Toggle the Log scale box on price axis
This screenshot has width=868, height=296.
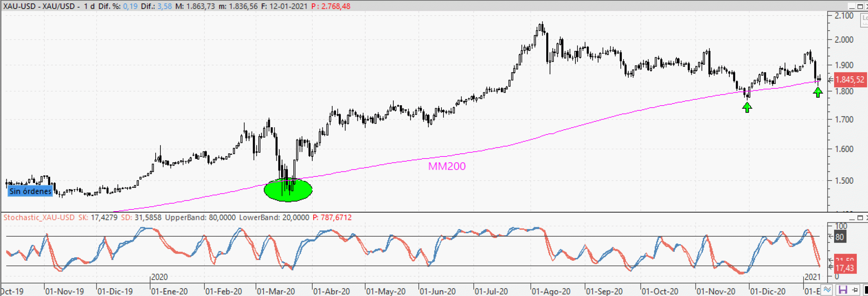864,20
